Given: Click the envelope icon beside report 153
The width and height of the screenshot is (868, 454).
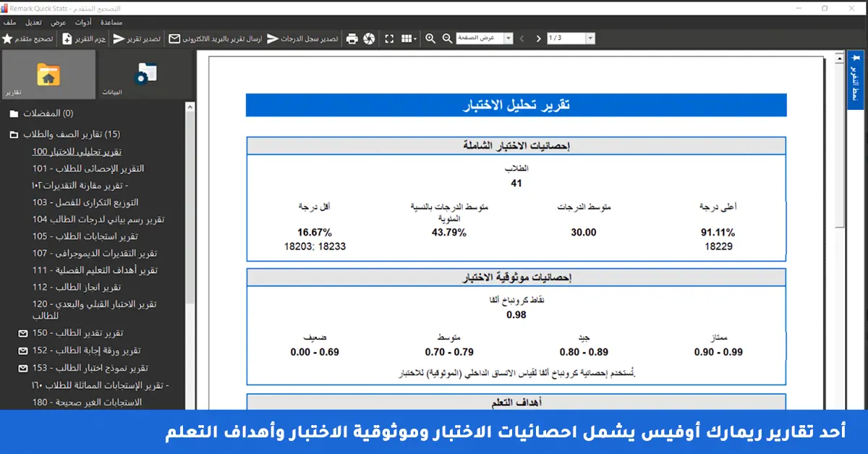Looking at the screenshot, I should 22,368.
